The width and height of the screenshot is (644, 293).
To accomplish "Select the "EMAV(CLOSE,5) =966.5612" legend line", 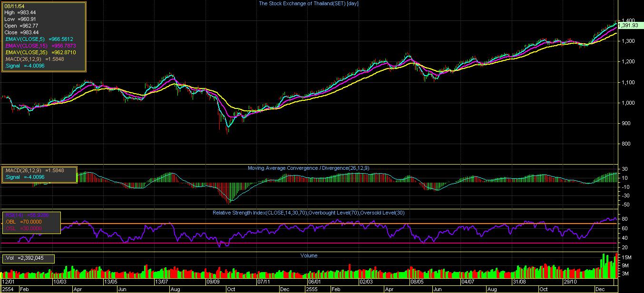I will point(39,39).
